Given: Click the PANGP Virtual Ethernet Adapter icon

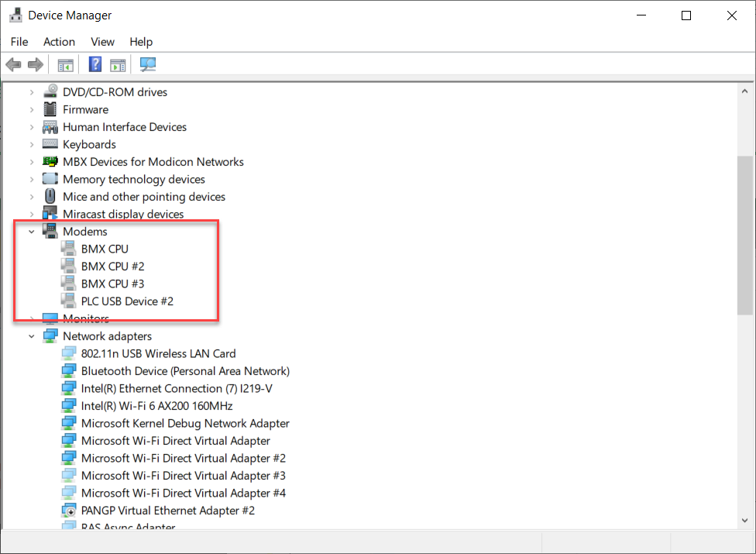Looking at the screenshot, I should click(68, 510).
